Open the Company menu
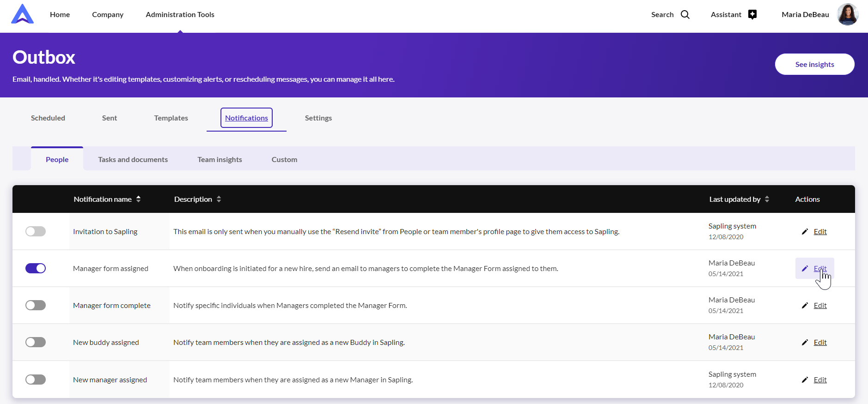868x404 pixels. [x=108, y=15]
